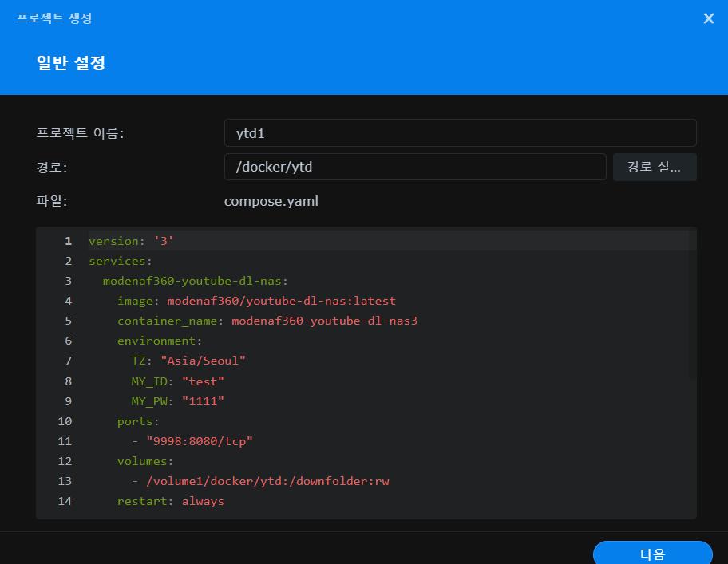
Task: Click the ports: key line
Action: point(138,421)
